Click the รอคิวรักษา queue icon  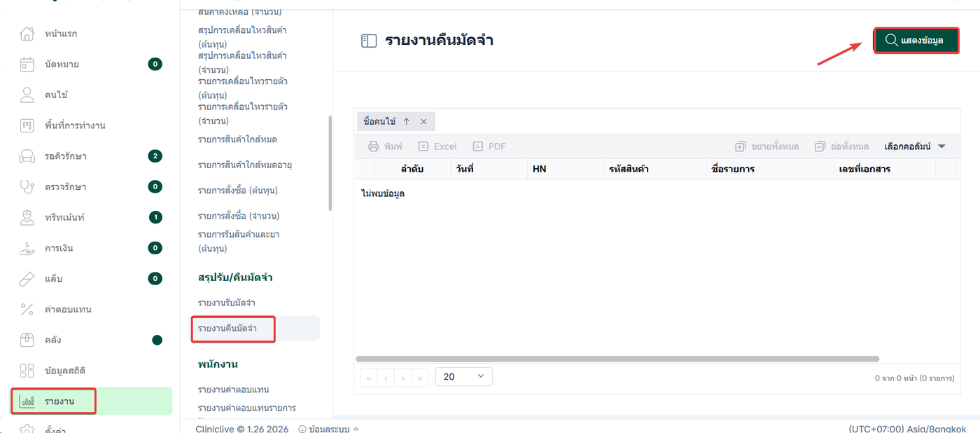click(27, 156)
